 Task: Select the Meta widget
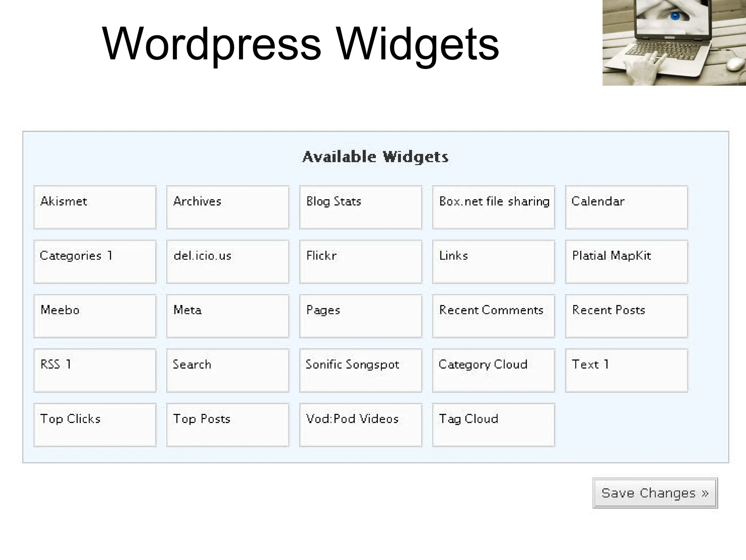pos(228,316)
